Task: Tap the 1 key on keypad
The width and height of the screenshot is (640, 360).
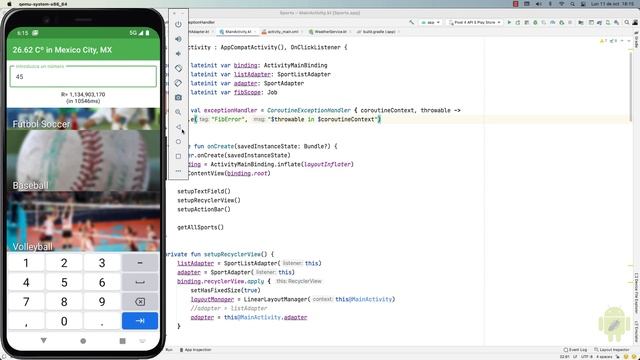Action: pos(26,263)
